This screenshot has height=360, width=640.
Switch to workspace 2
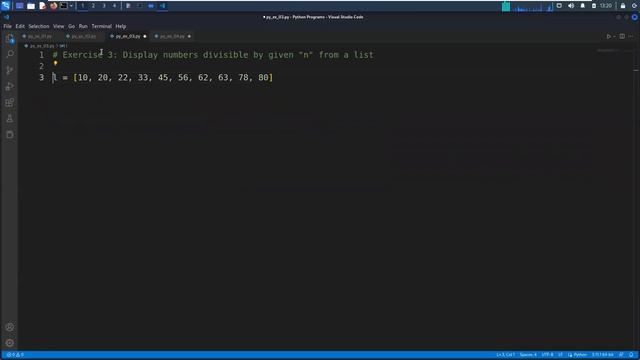(x=93, y=6)
